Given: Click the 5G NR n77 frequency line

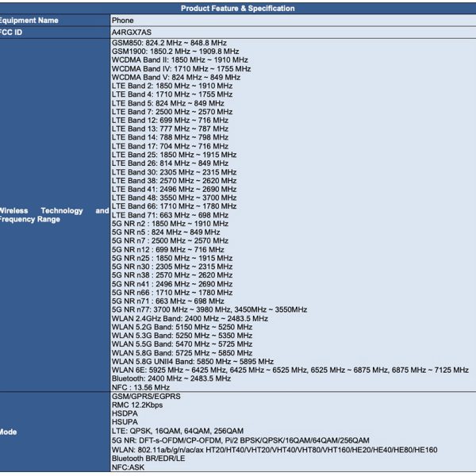Looking at the screenshot, I should [x=209, y=309].
